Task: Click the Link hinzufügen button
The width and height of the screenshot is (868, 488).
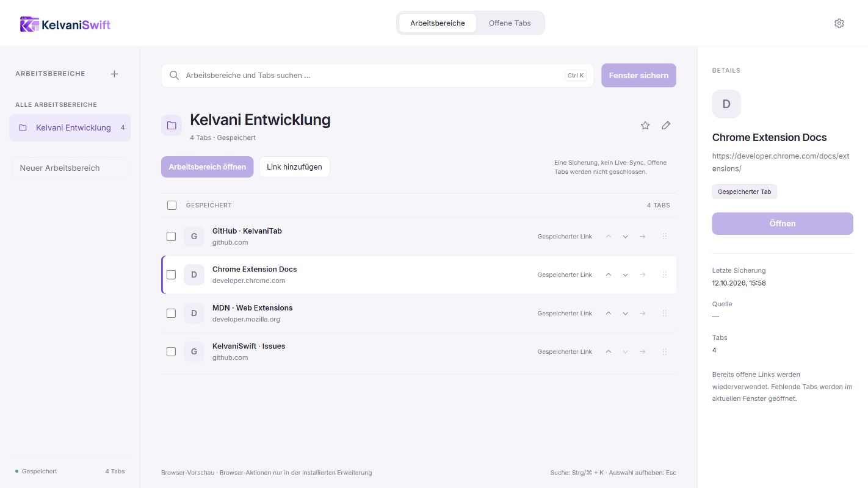Action: (294, 167)
